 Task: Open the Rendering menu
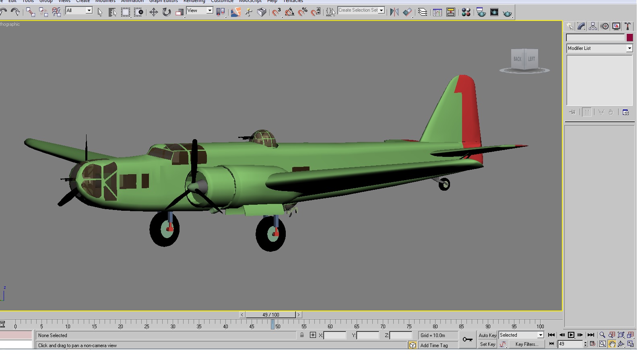pos(194,1)
